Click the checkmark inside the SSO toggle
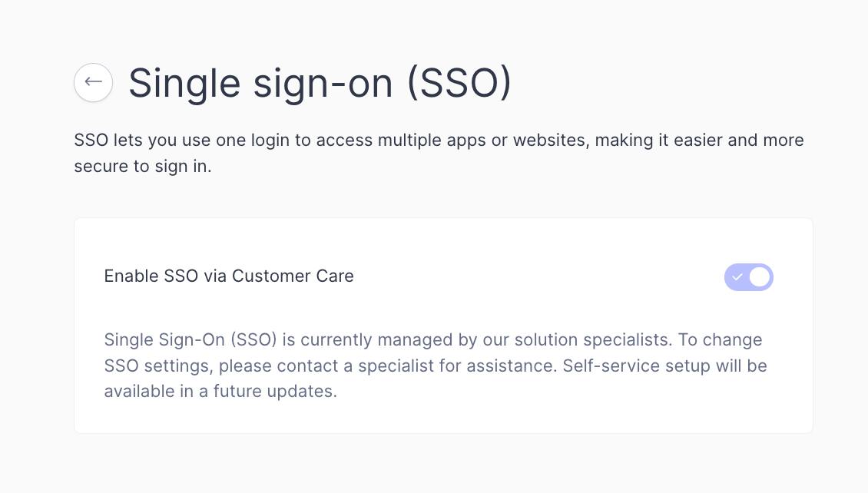Viewport: 868px width, 493px height. point(737,277)
